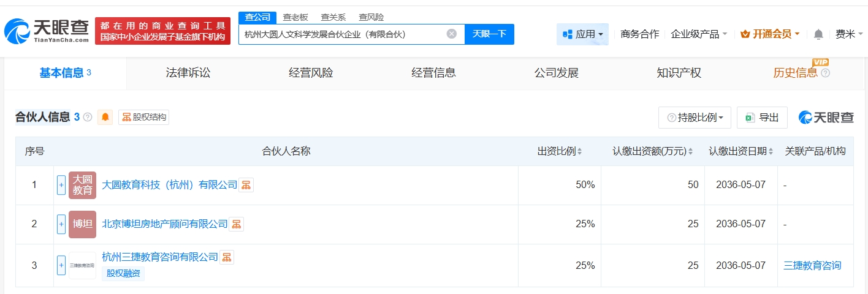Open 杭州三捷教育咨询有限公司 link

(160, 257)
